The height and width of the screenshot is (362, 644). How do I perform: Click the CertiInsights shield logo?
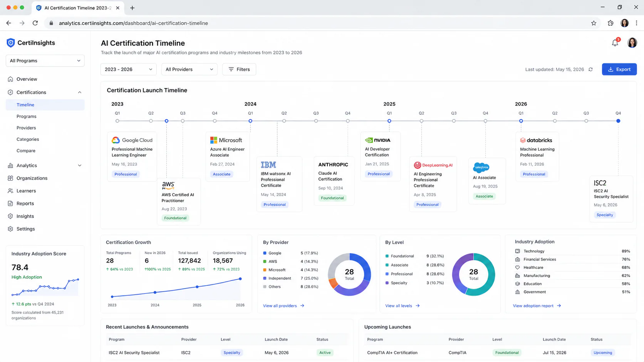tap(11, 43)
